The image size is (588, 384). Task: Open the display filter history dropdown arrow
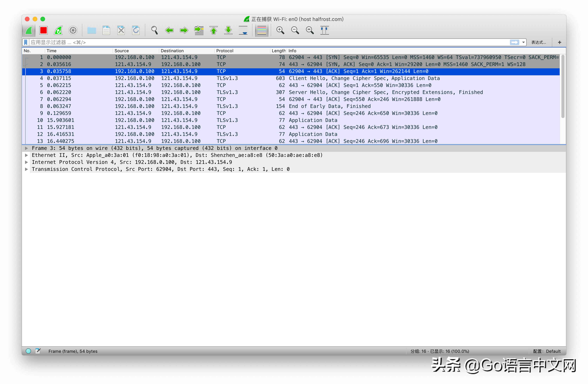tap(523, 43)
